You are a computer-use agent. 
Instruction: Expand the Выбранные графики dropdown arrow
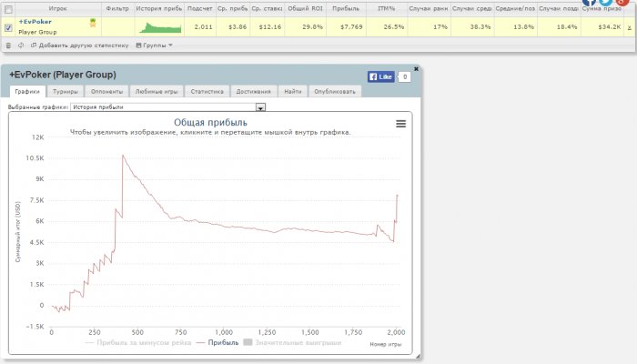tap(260, 107)
